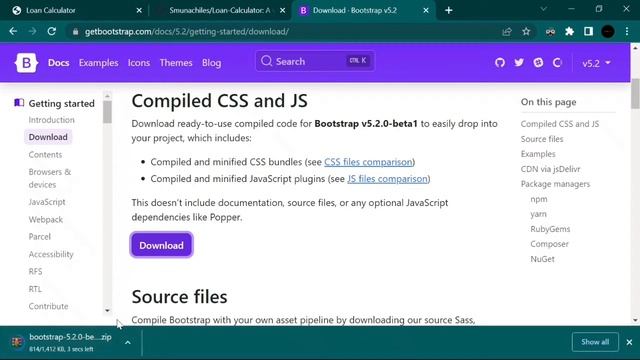
Task: Open Browsers & devices sidebar link
Action: pyautogui.click(x=50, y=178)
